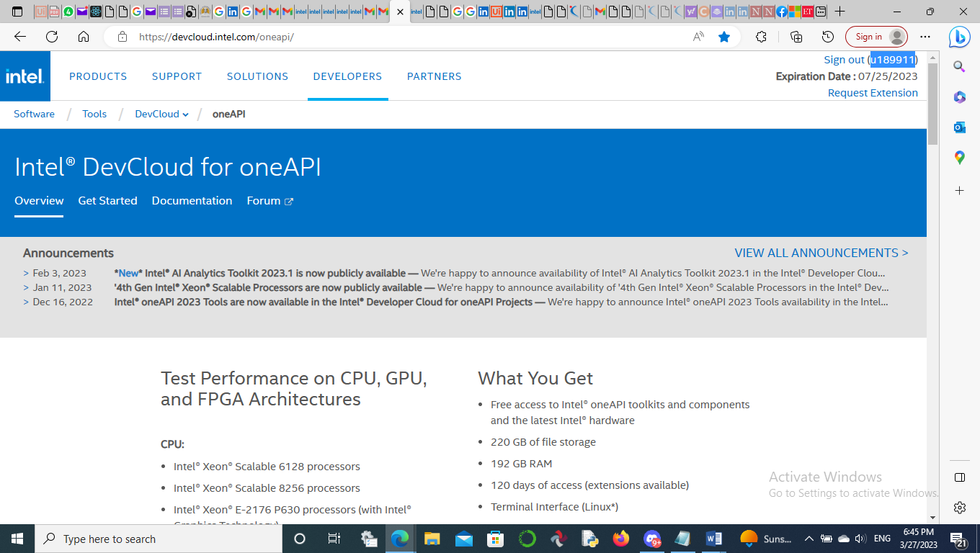Open the volume slider from the speaker icon
The image size is (980, 553).
pos(860,539)
